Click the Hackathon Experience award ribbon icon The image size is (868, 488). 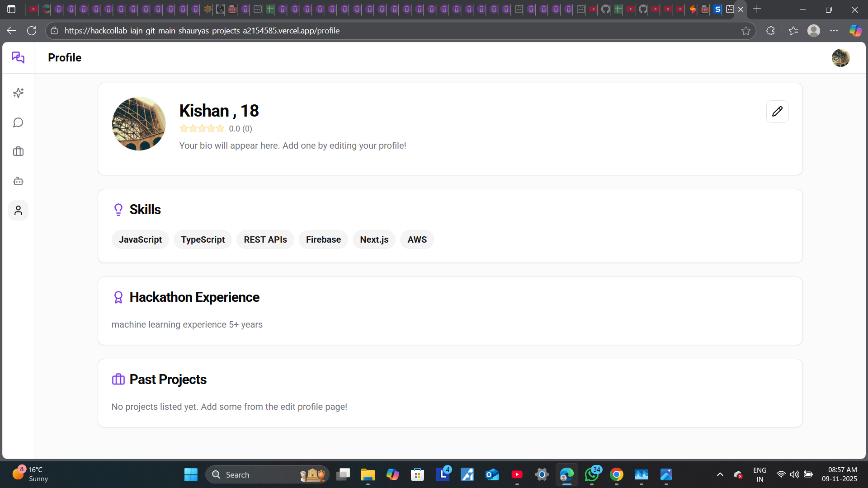tap(118, 297)
